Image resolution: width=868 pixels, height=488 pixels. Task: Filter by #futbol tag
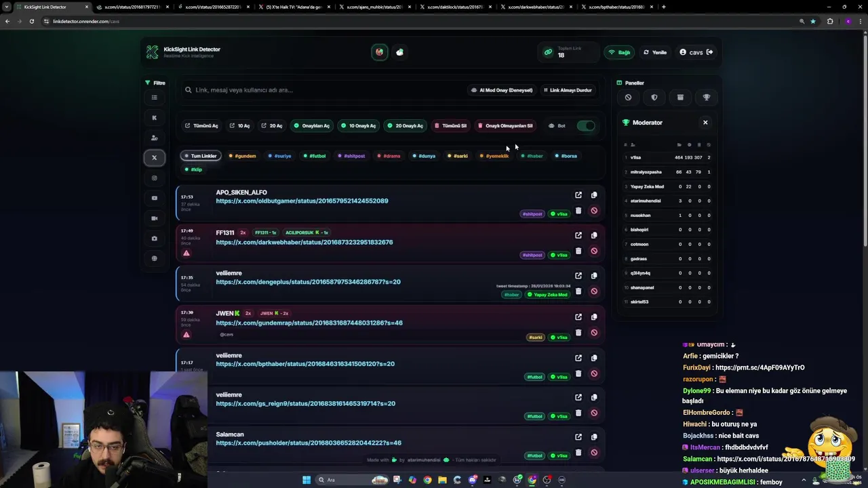(x=315, y=156)
